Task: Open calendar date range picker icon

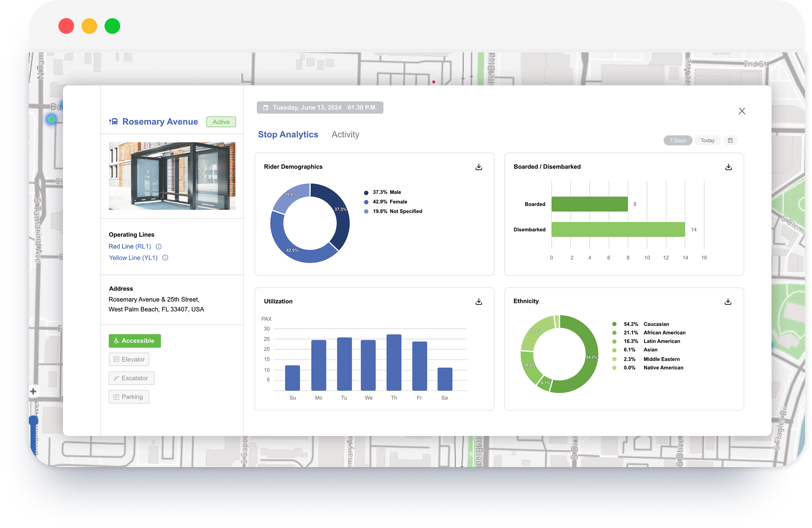Action: pos(730,140)
